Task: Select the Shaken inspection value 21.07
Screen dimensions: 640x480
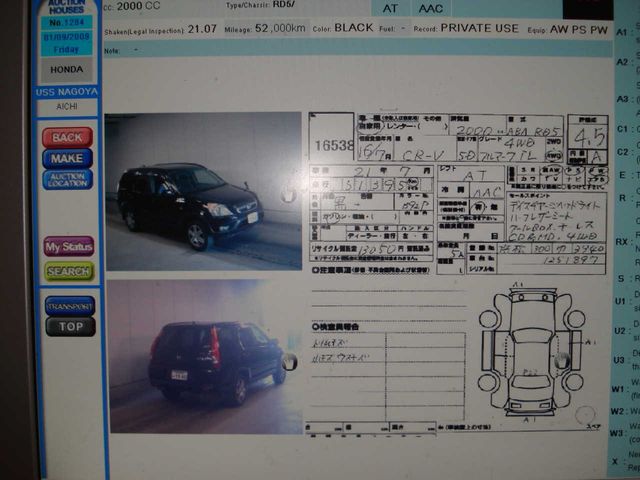Action: pyautogui.click(x=202, y=29)
